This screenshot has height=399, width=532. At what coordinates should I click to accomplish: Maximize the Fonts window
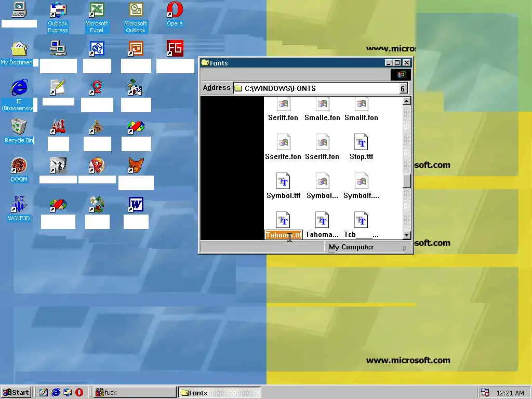tap(397, 63)
